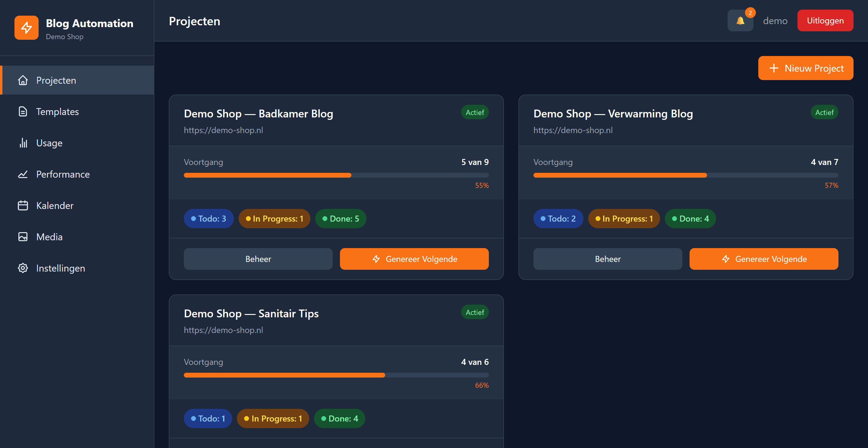Click the Done: 5 badge
The image size is (868, 448).
[341, 219]
